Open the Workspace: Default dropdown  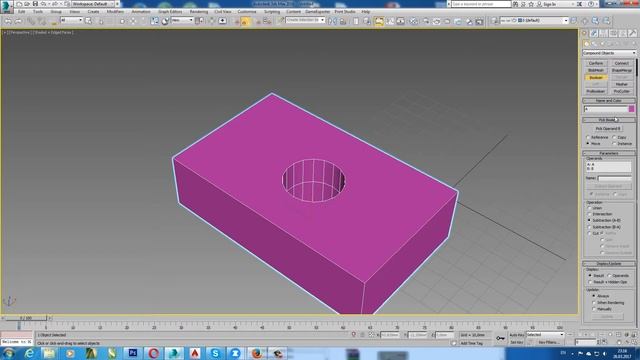tap(92, 4)
